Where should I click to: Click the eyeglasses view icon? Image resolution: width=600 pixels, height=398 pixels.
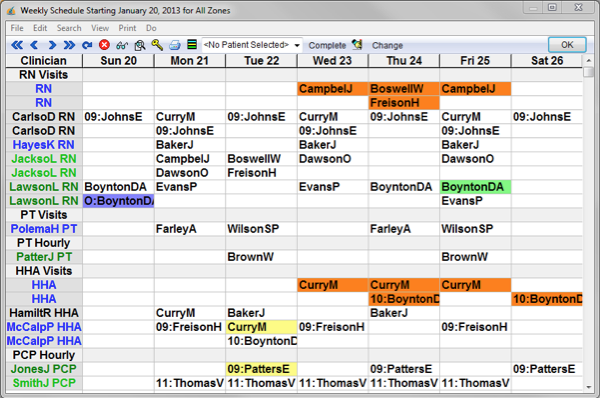pyautogui.click(x=122, y=46)
